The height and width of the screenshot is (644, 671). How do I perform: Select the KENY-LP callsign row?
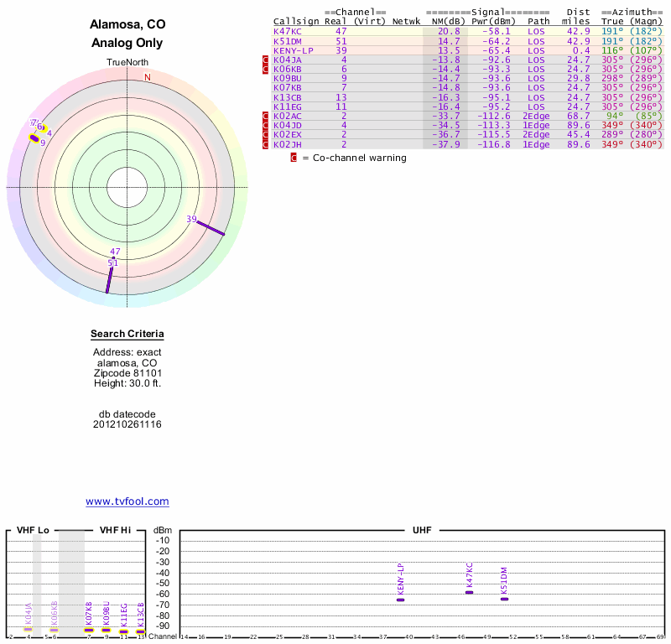294,50
